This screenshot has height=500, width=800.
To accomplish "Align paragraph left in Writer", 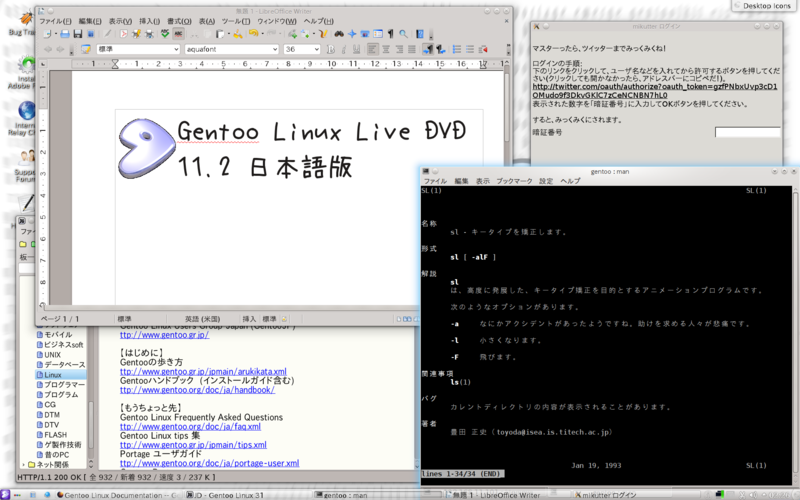I will pos(372,49).
